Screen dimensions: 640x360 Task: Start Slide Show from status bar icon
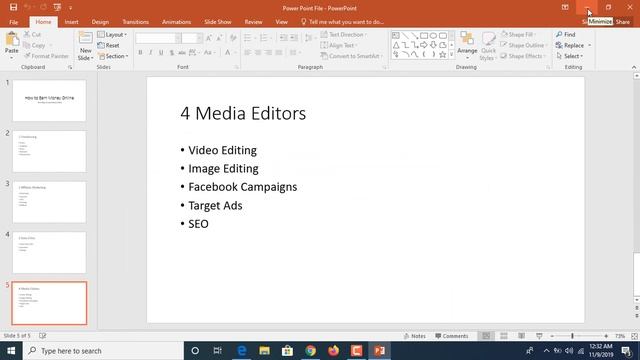coord(539,336)
